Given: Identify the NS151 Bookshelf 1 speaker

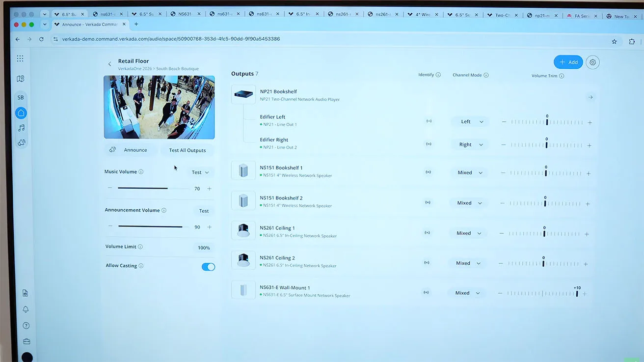Looking at the screenshot, I should click(x=428, y=172).
